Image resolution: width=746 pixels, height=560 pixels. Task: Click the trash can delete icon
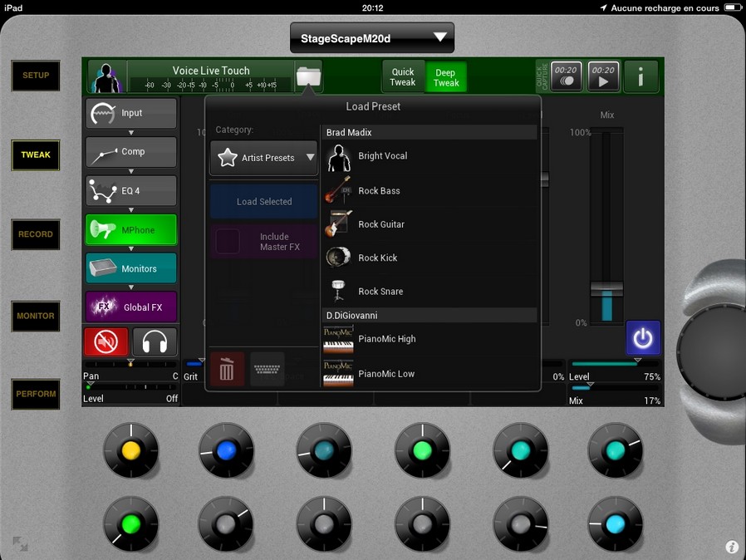pos(227,370)
